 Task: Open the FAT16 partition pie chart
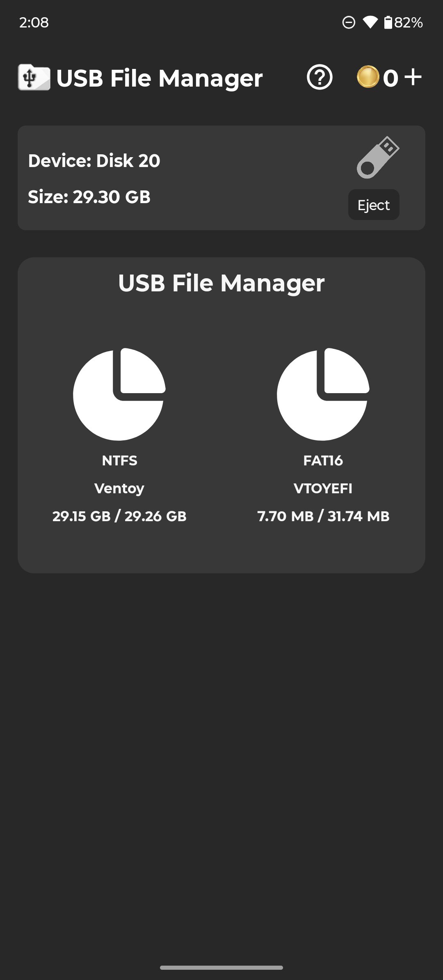click(x=323, y=394)
